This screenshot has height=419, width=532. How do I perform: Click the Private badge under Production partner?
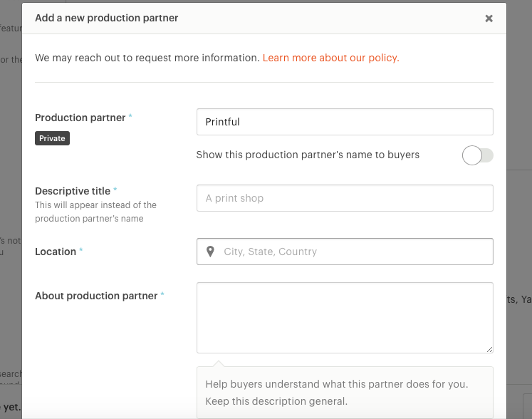(x=52, y=138)
